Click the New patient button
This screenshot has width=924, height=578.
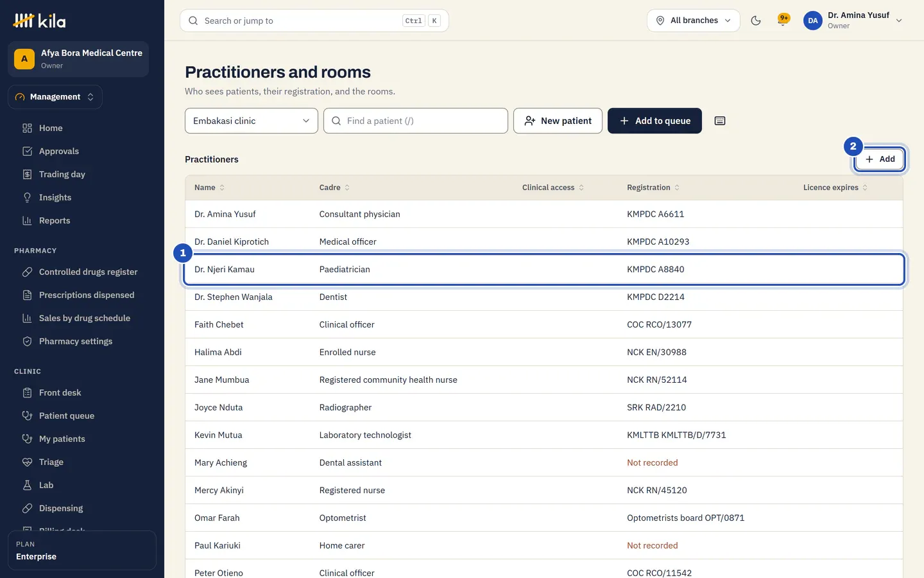pos(558,121)
